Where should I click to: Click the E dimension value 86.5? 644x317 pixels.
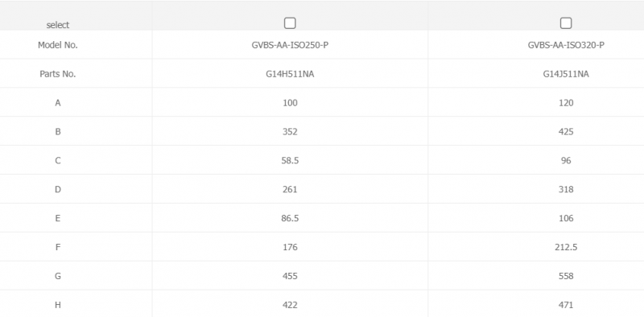point(290,218)
